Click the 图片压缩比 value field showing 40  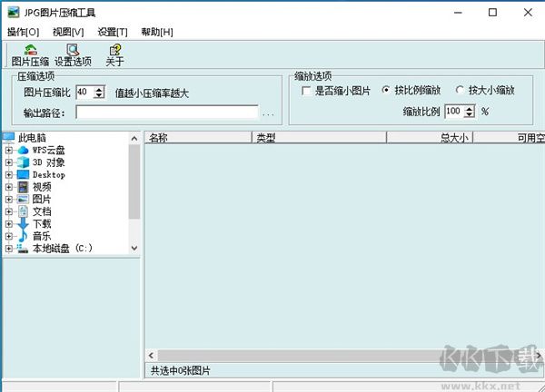coord(85,92)
